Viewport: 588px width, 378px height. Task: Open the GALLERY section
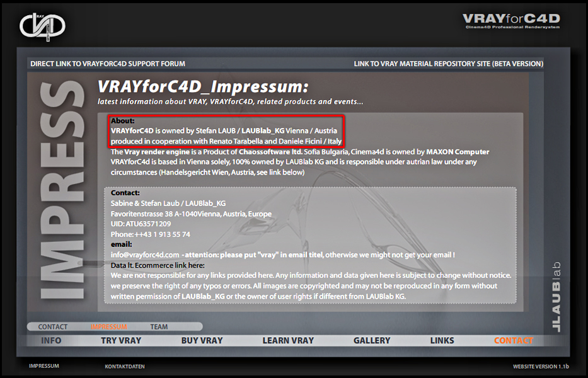point(372,340)
